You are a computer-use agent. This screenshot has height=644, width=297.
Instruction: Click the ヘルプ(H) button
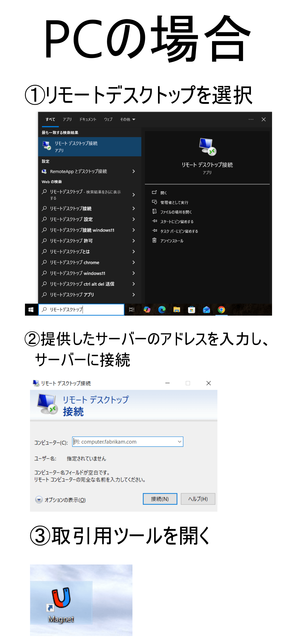[198, 499]
